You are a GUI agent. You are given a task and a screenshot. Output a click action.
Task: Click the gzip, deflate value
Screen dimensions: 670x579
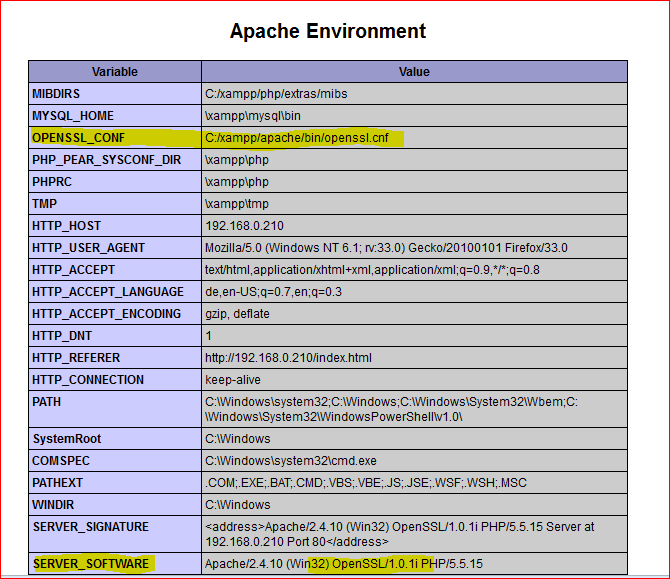coord(237,314)
